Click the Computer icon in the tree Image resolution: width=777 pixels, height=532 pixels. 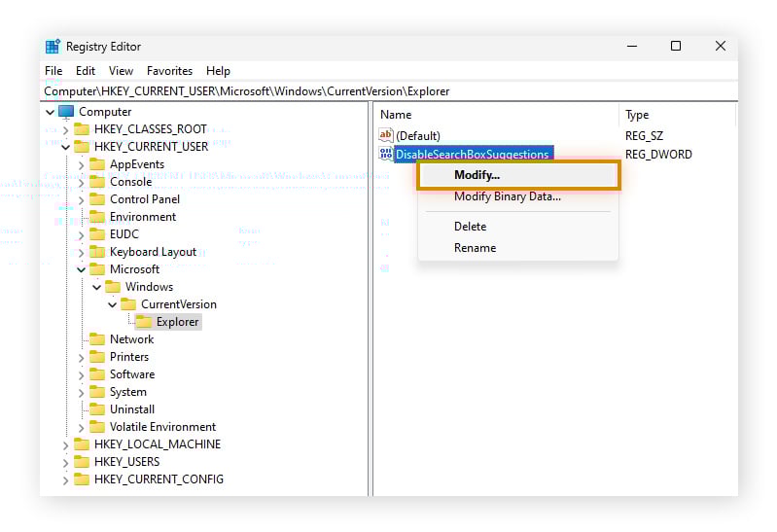[66, 112]
